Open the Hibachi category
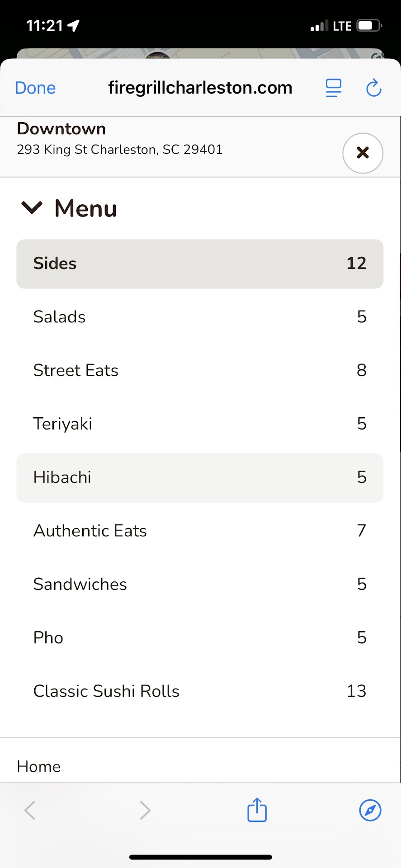The height and width of the screenshot is (868, 401). (200, 477)
